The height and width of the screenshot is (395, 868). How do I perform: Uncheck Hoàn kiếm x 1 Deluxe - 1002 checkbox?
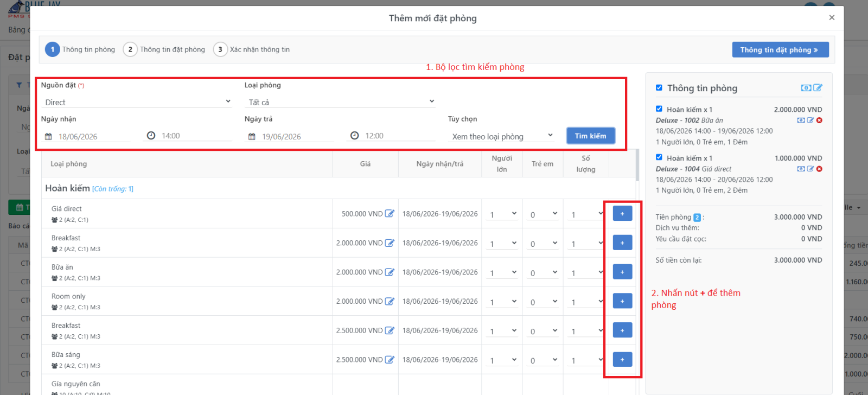(x=659, y=109)
